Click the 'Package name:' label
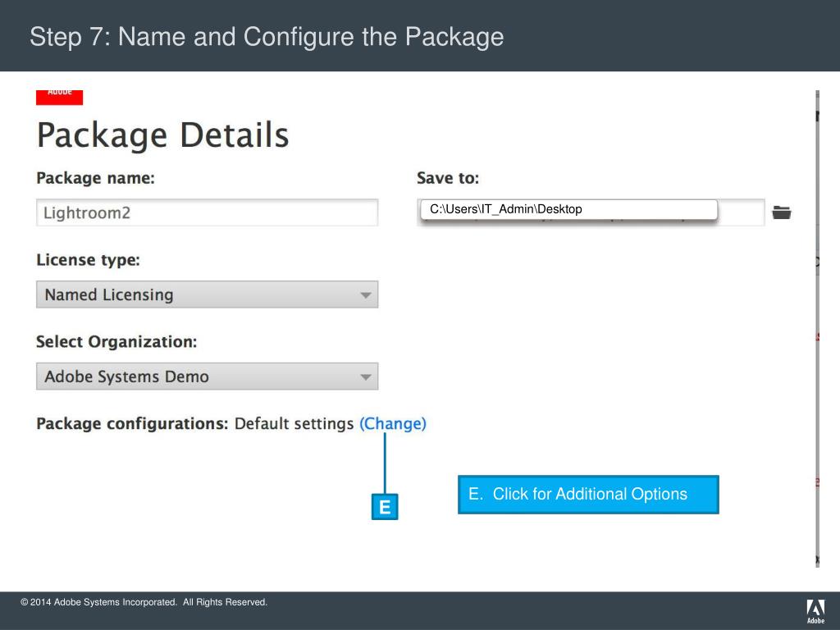 point(95,178)
